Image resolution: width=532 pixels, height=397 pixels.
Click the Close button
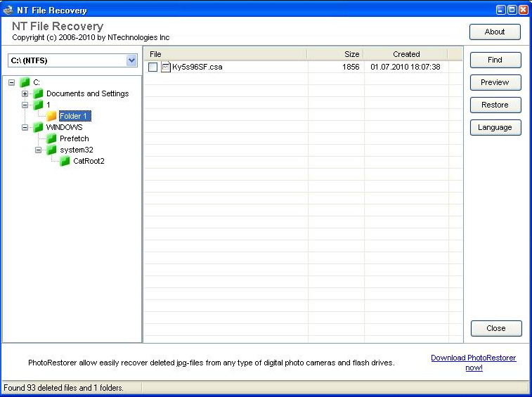pyautogui.click(x=496, y=328)
